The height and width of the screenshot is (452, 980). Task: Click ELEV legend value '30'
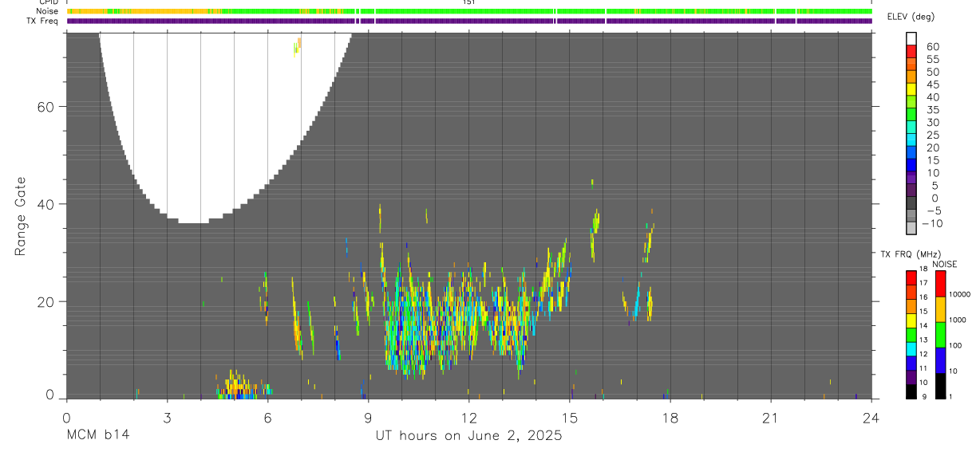[932, 123]
